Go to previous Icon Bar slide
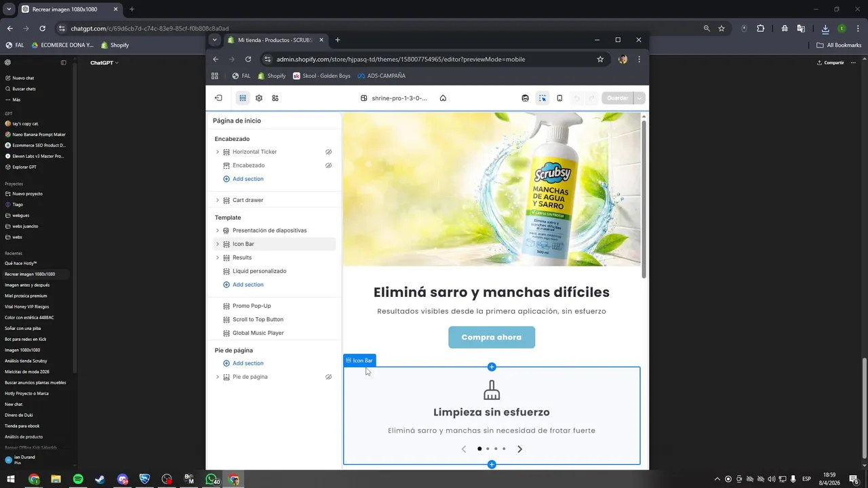Viewport: 868px width, 488px height. [464, 449]
